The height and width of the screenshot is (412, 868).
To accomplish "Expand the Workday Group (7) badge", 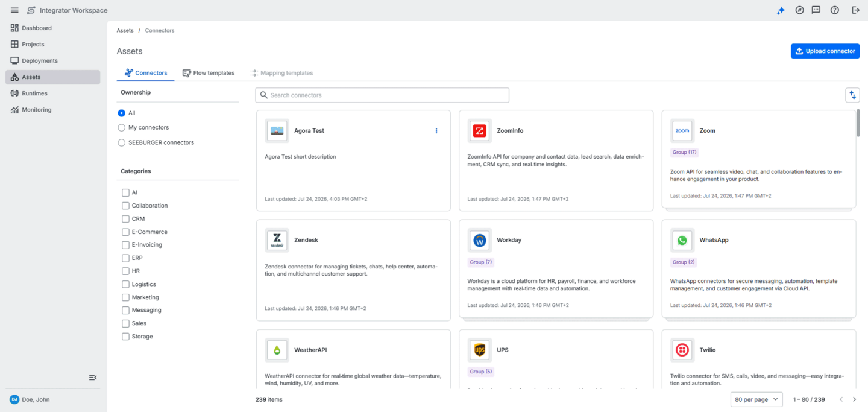I will coord(481,262).
